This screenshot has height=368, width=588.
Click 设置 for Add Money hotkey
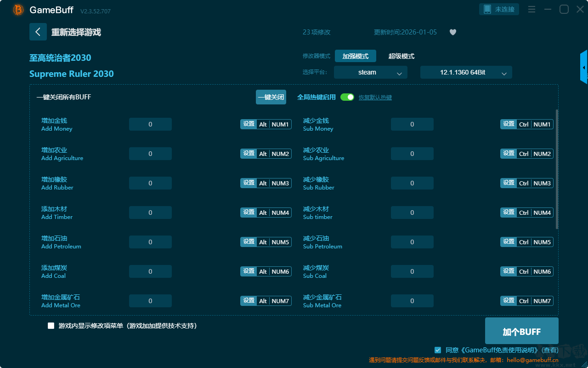click(249, 124)
